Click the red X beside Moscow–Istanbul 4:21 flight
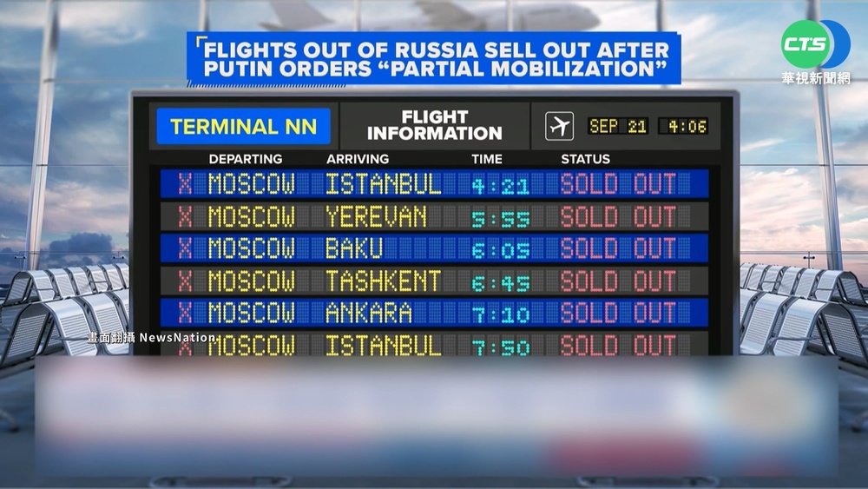 click(x=185, y=184)
